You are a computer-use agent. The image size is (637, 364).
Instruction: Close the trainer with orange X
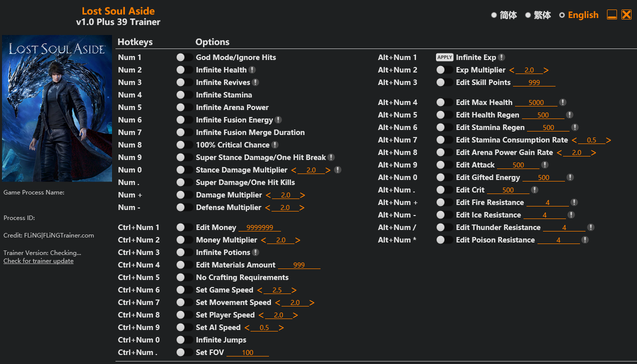click(x=626, y=14)
